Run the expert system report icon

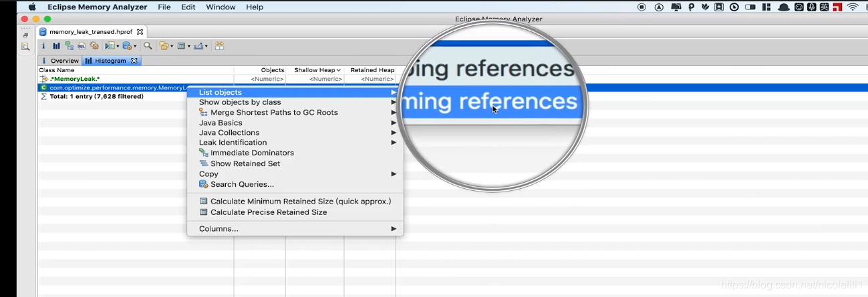tap(110, 46)
